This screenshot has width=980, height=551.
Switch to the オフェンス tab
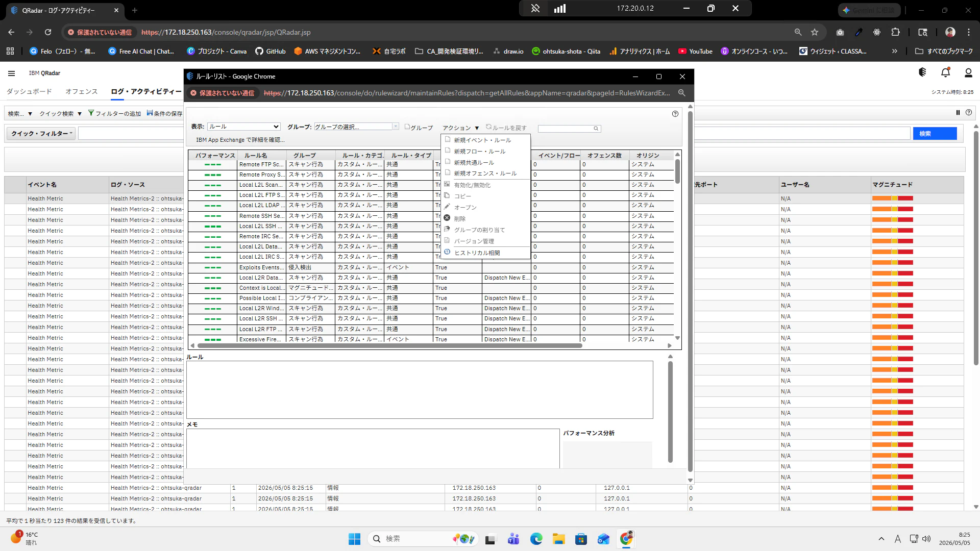click(81, 91)
